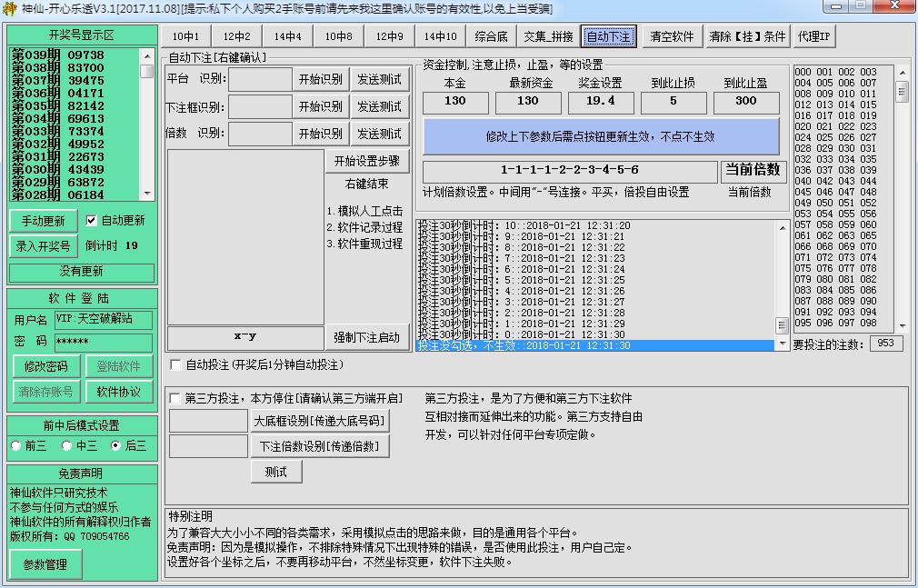
Task: Click the 录入开奖号 button
Action: 42,244
